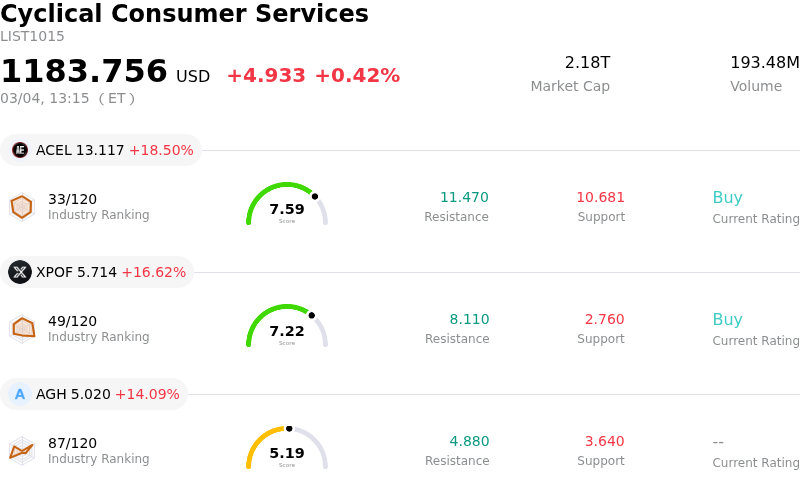Click the XPOF company logo icon
800x488 pixels.
pos(20,272)
